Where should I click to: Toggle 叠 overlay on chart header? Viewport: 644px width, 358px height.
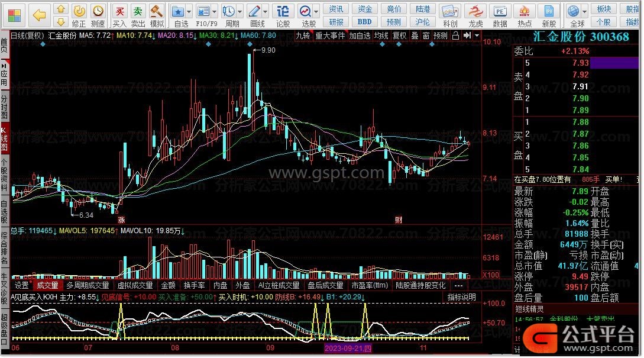point(415,36)
